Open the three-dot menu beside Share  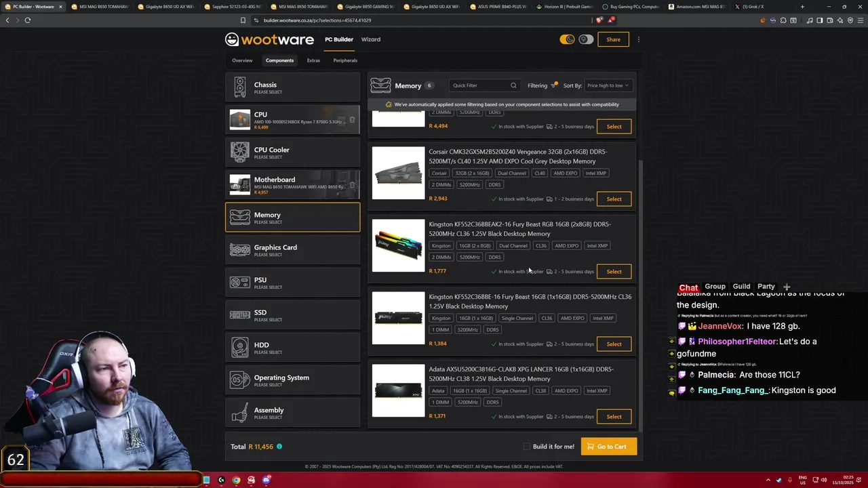[x=638, y=39]
